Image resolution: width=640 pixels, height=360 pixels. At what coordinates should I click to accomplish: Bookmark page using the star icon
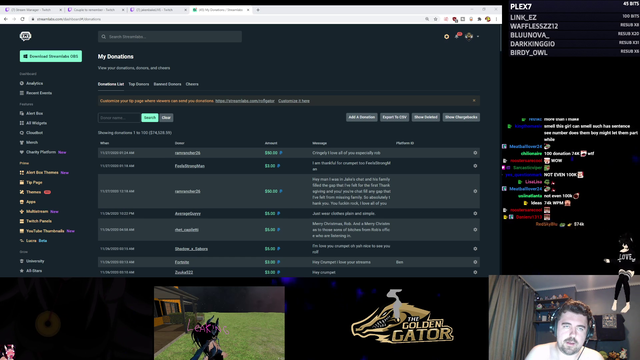[x=436, y=19]
